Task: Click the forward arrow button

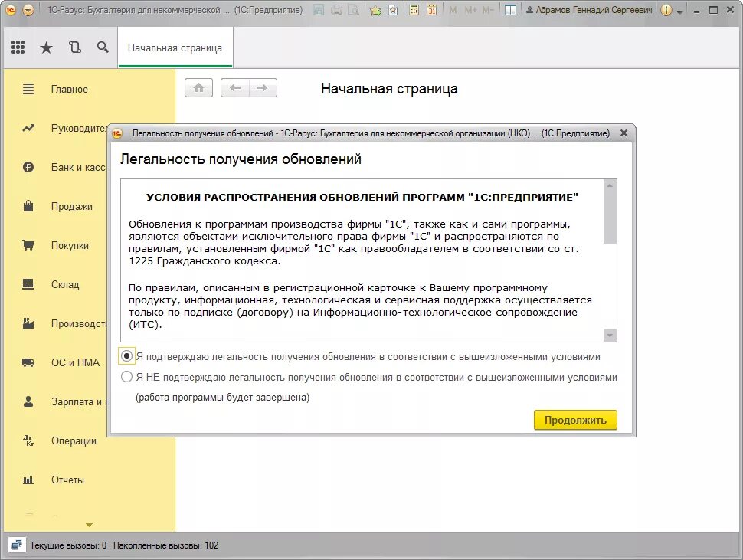Action: pyautogui.click(x=263, y=88)
